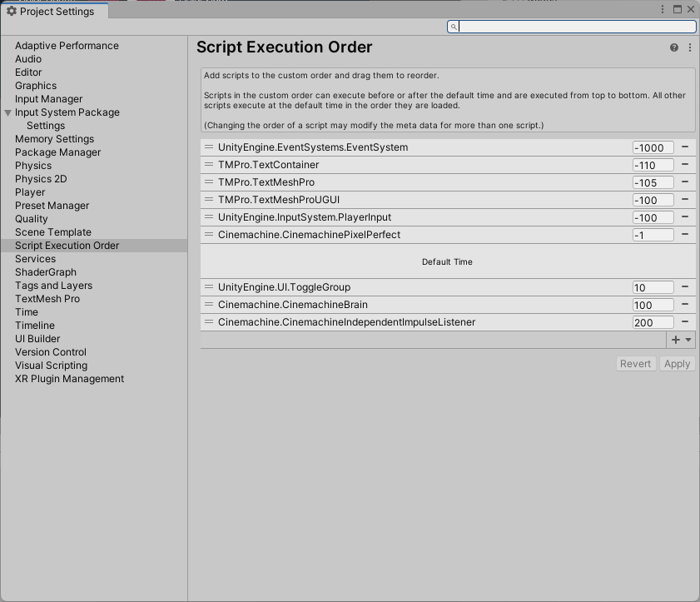
Task: Open Settings under Input System Package
Action: (46, 126)
